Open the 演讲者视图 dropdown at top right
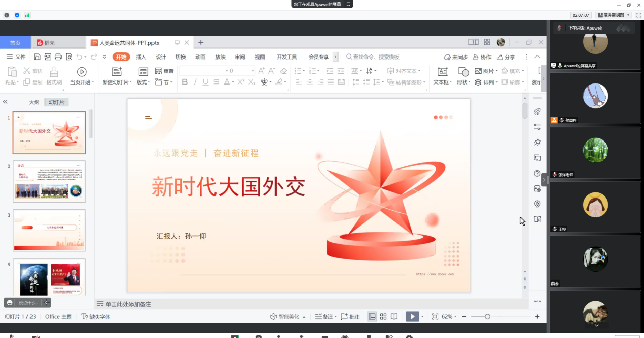644x338 pixels. [x=614, y=15]
